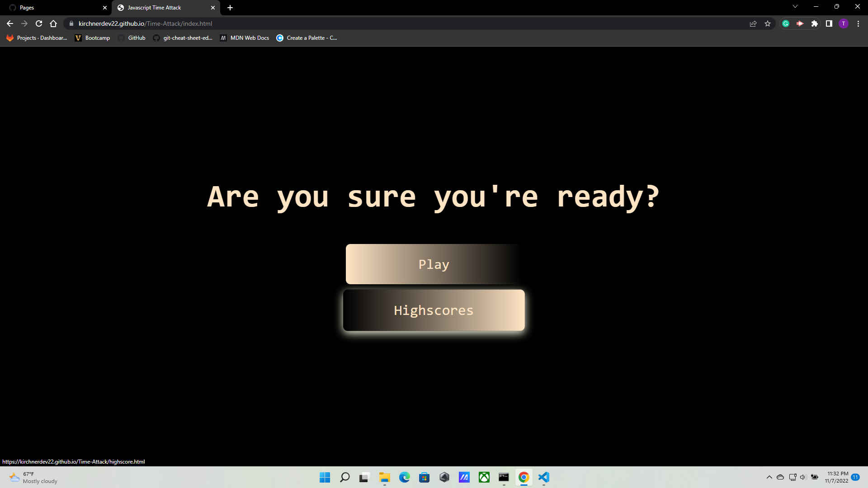This screenshot has height=488, width=868.
Task: Toggle the browser side panel
Action: pyautogui.click(x=829, y=23)
